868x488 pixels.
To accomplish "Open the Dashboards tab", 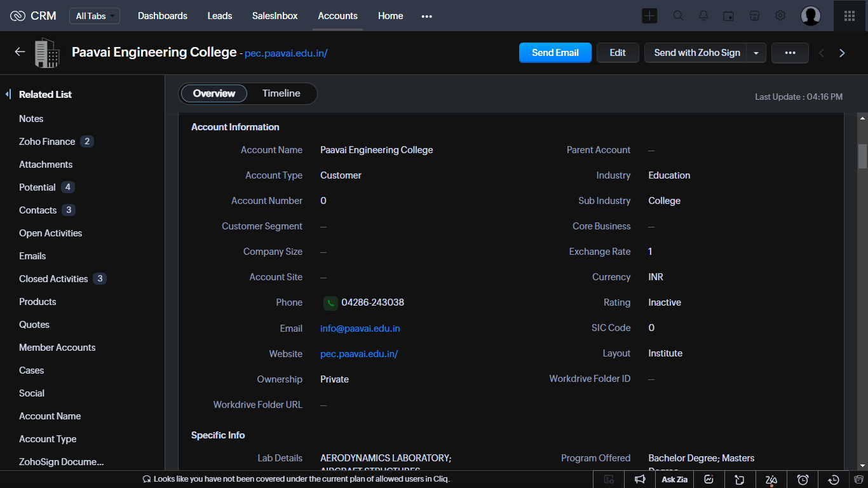I will [163, 16].
